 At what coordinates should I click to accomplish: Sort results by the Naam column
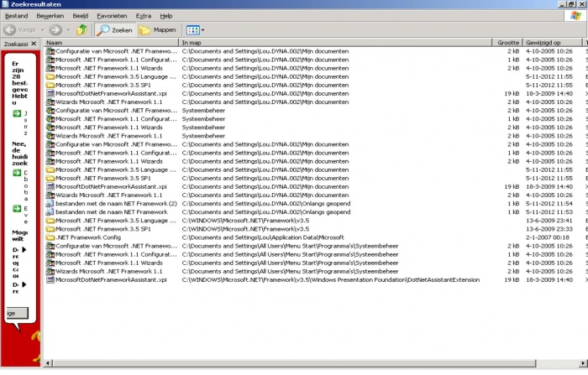tap(112, 43)
